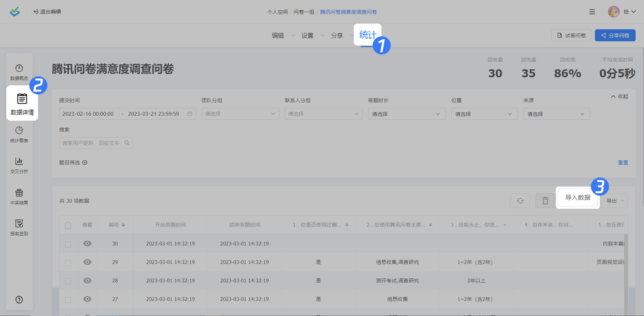The image size is (644, 316).
Task: Click the trash delete icon button
Action: (545, 201)
